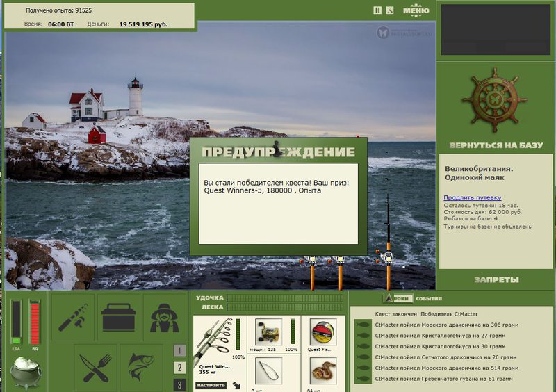Select the reel item with power 135
Viewport: 556px width, 392px height.
[269, 332]
